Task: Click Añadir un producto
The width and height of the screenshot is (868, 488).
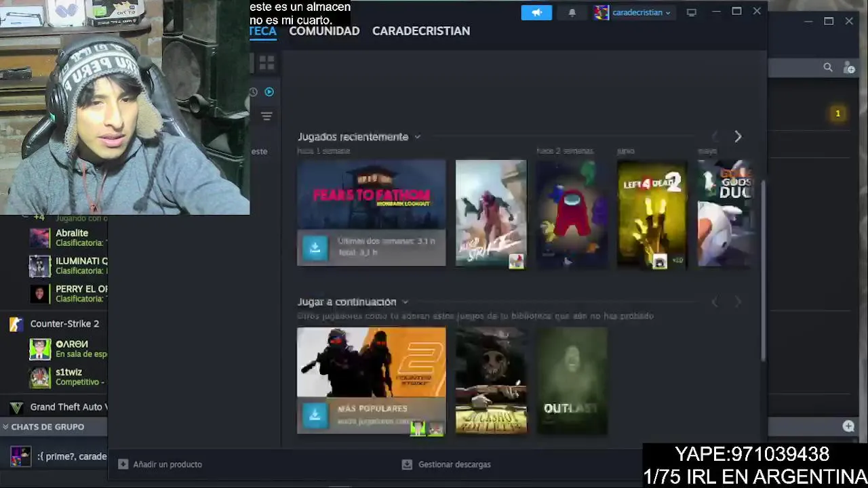Action: [167, 464]
